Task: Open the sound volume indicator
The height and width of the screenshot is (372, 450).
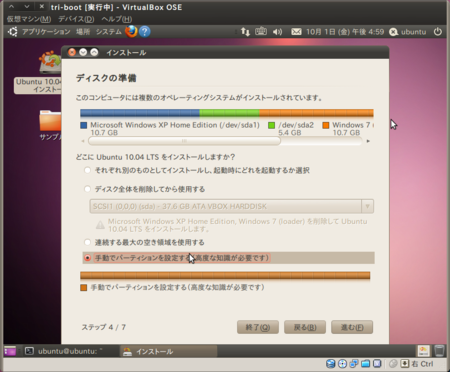Action: (277, 32)
